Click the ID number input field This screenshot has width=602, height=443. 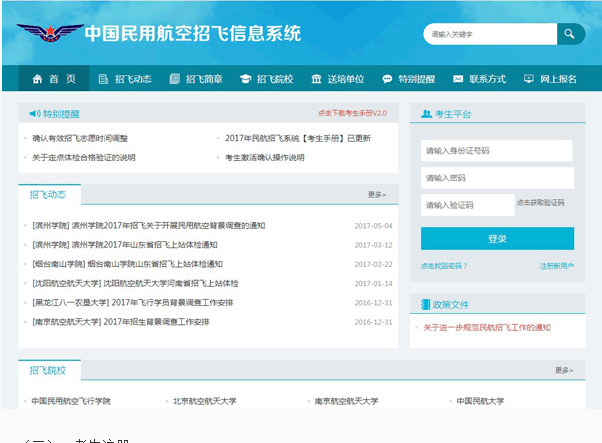tap(497, 150)
